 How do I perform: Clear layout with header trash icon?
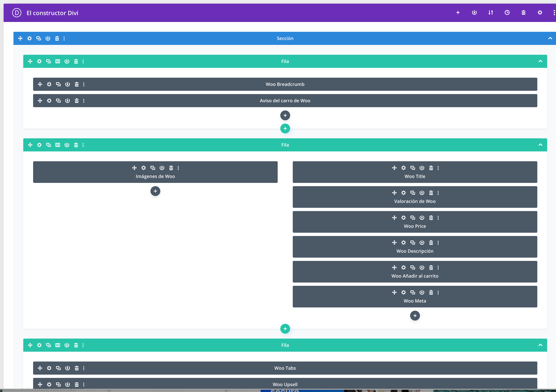[x=524, y=13]
